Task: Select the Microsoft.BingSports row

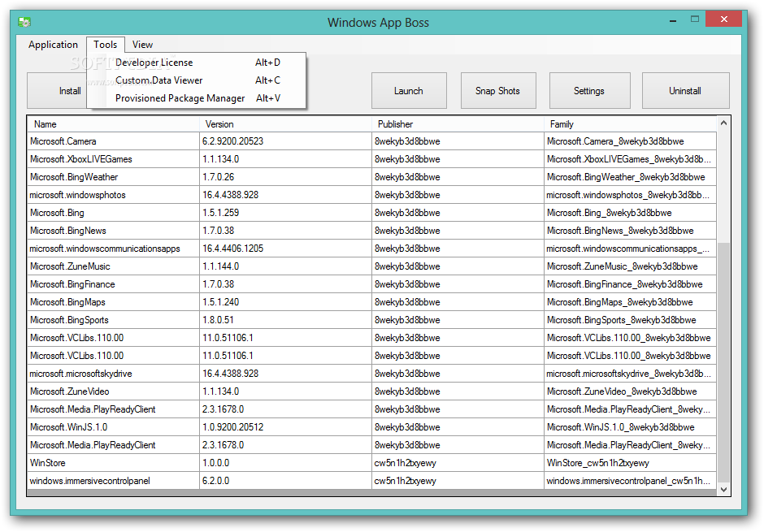Action: click(371, 320)
